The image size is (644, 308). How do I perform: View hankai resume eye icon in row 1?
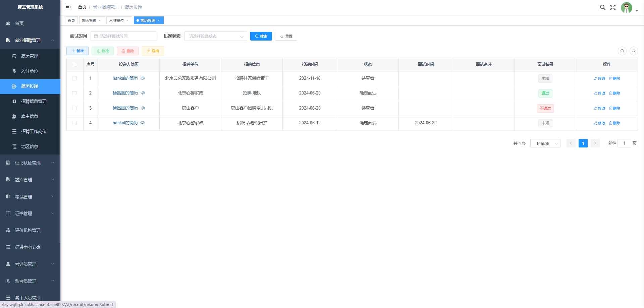coord(143,78)
